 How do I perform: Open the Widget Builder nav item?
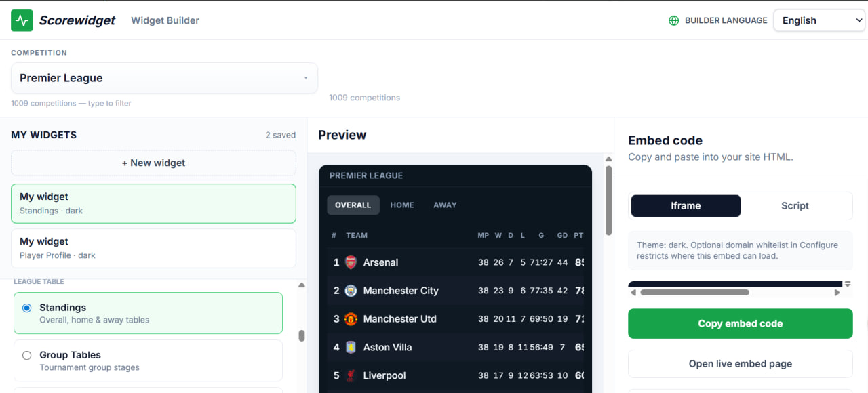click(165, 20)
